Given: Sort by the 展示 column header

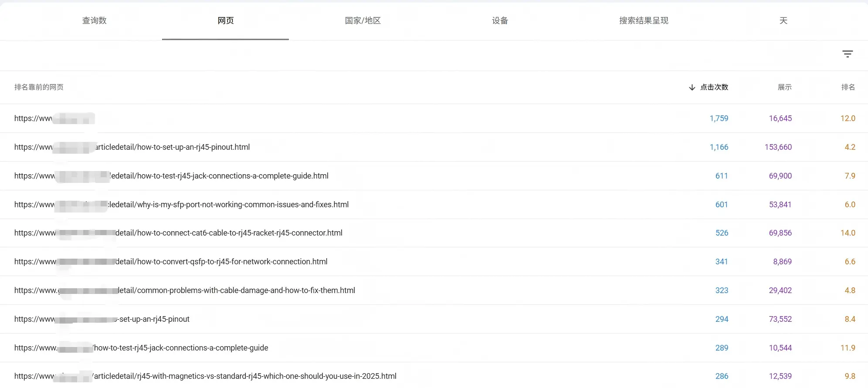Looking at the screenshot, I should coord(785,87).
